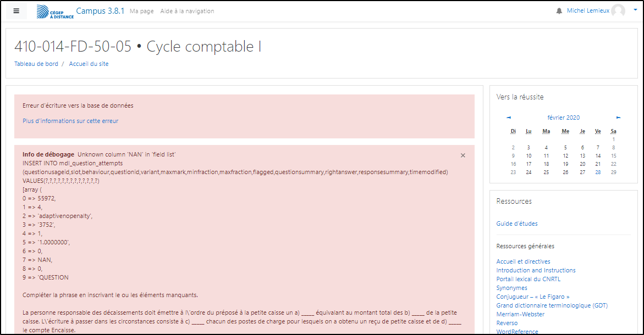
Task: Open the Ma page menu item
Action: pyautogui.click(x=142, y=12)
